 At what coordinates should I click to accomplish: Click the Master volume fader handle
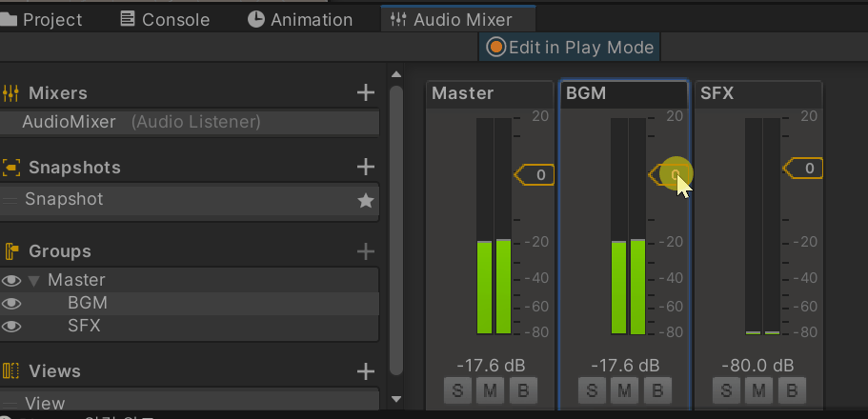535,175
